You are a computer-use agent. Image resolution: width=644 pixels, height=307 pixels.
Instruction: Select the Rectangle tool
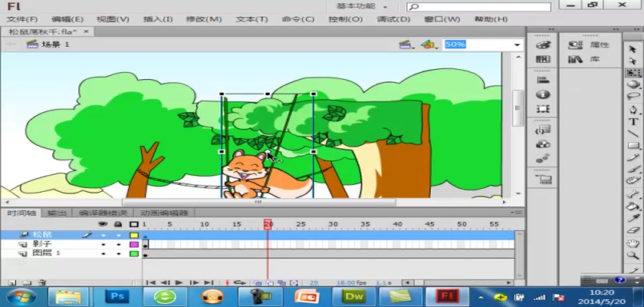click(633, 146)
